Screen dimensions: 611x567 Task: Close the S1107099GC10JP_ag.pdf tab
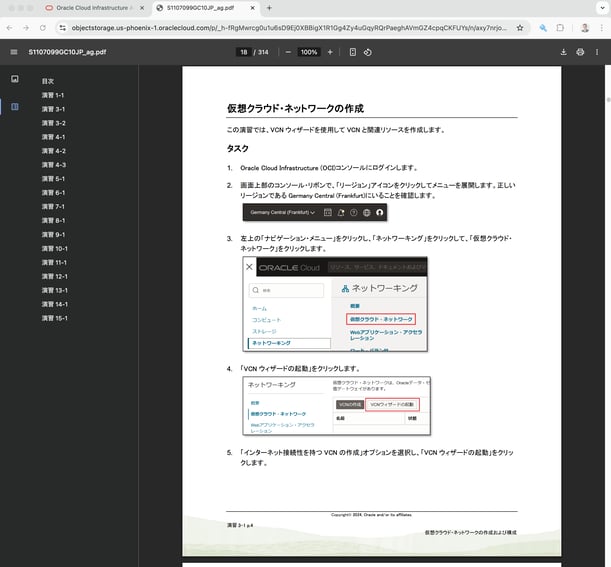(253, 8)
